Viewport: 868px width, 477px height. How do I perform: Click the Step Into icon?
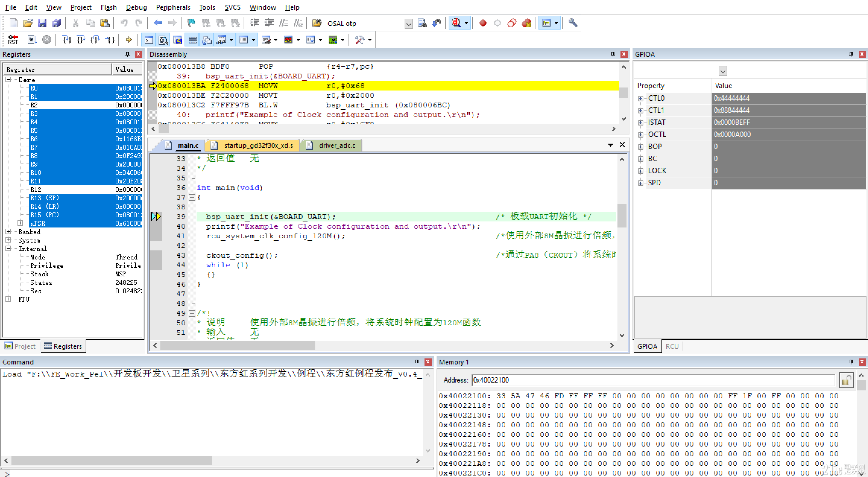click(x=67, y=40)
